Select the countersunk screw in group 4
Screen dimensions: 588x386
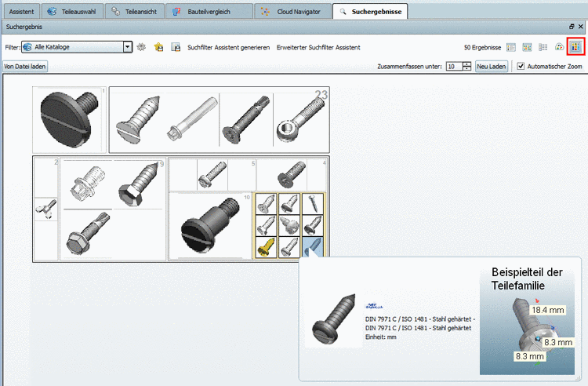pyautogui.click(x=292, y=175)
